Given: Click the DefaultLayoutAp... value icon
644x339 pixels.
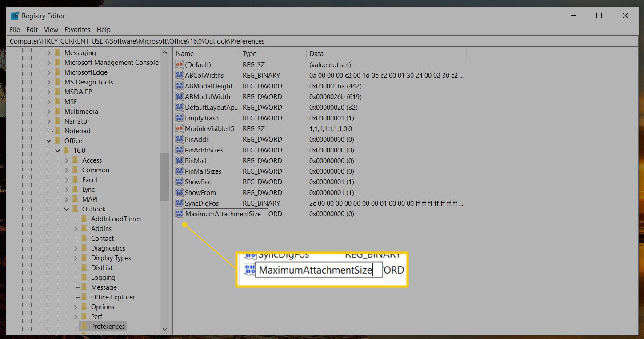Looking at the screenshot, I should tap(179, 107).
